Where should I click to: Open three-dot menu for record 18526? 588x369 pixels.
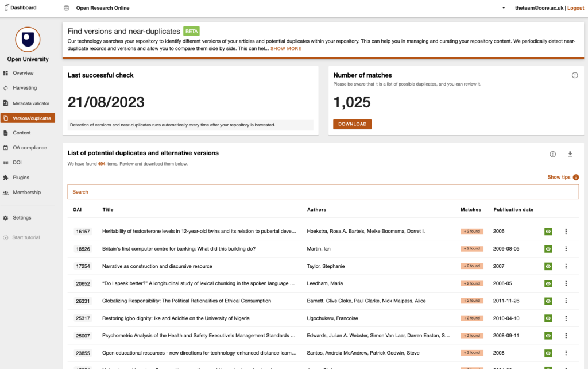(566, 249)
